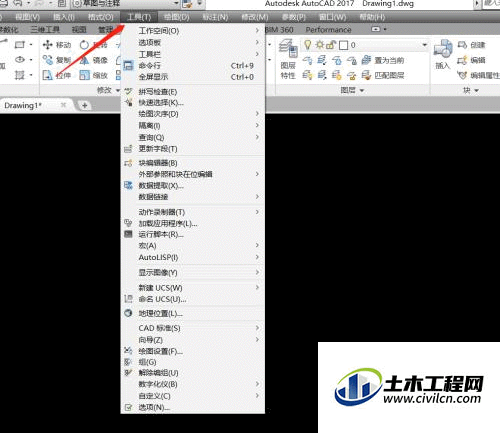
Task: Switch to Performance ribbon tab
Action: 328,30
